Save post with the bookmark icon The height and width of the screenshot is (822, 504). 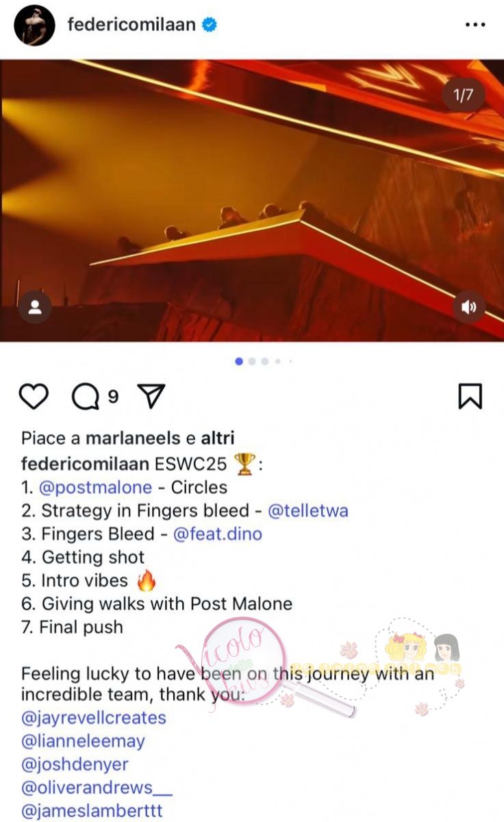470,397
